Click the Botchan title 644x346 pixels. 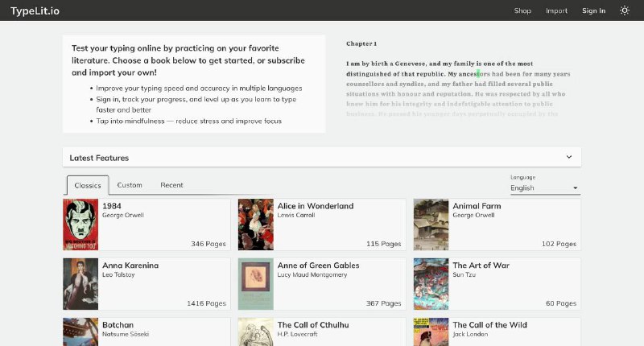coord(118,324)
